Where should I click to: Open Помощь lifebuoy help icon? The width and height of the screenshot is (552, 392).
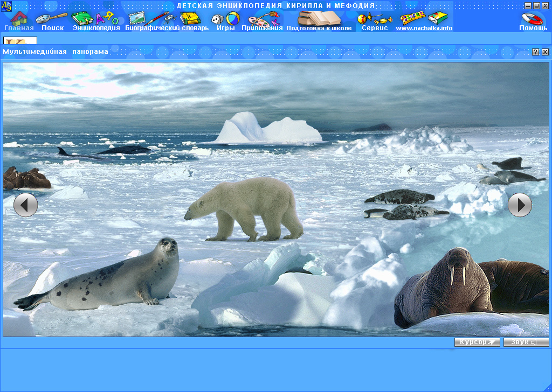[x=533, y=20]
